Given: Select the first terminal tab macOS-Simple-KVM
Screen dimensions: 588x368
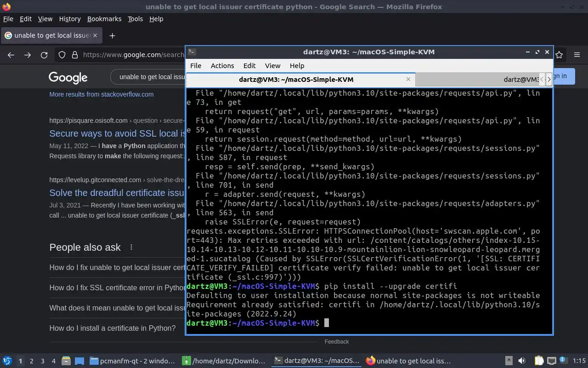Looking at the screenshot, I should tap(300, 80).
